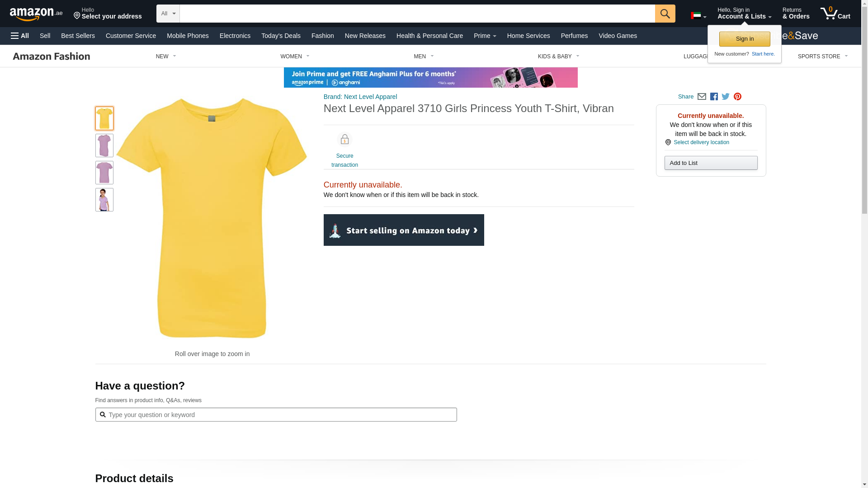868x488 pixels.
Task: Click the yellow Sign in button
Action: point(744,39)
